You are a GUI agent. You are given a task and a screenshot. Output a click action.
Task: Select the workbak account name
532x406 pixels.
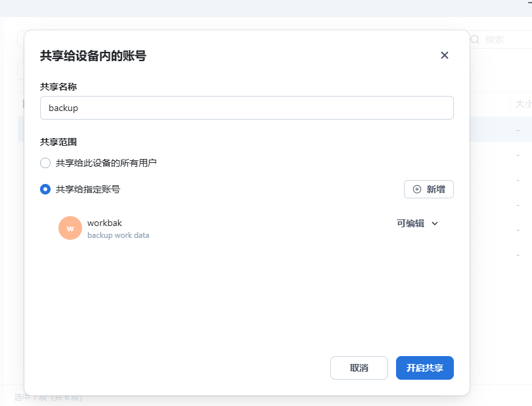tap(104, 223)
